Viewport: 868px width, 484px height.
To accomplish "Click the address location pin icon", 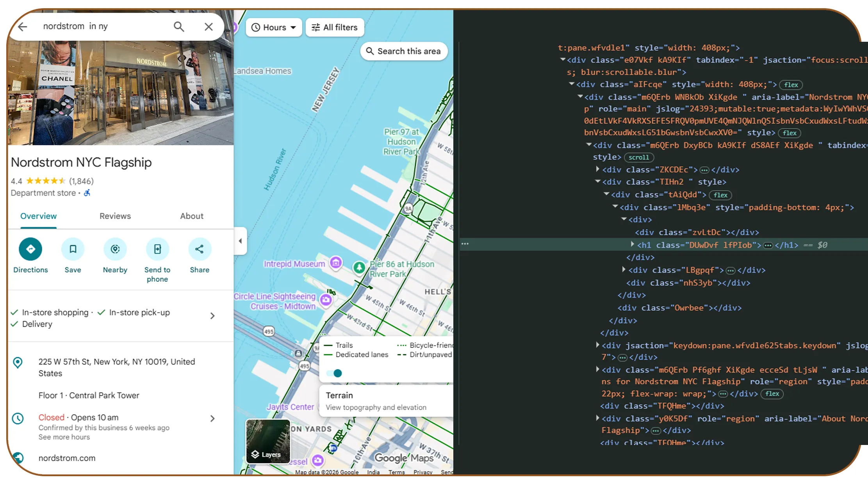I will (x=18, y=363).
